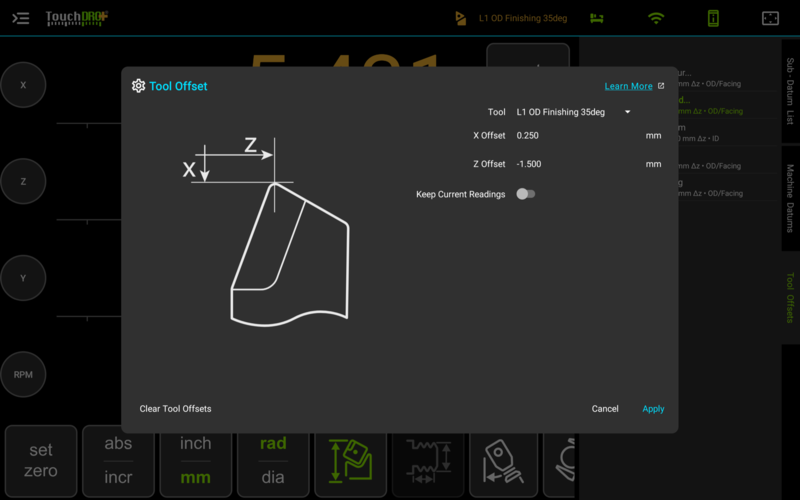Screen dimensions: 800x500
Task: Click the TouchDRO logo
Action: click(77, 18)
